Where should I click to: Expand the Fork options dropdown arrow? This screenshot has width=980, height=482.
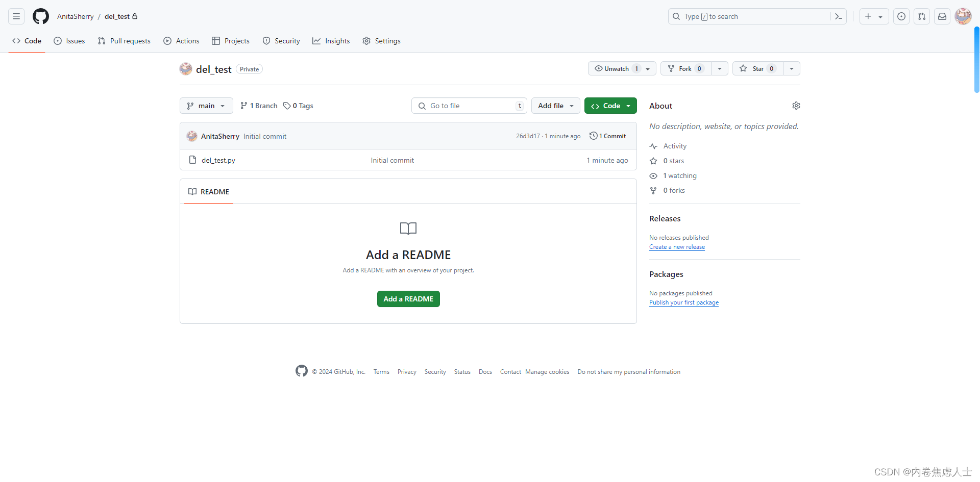coord(720,68)
